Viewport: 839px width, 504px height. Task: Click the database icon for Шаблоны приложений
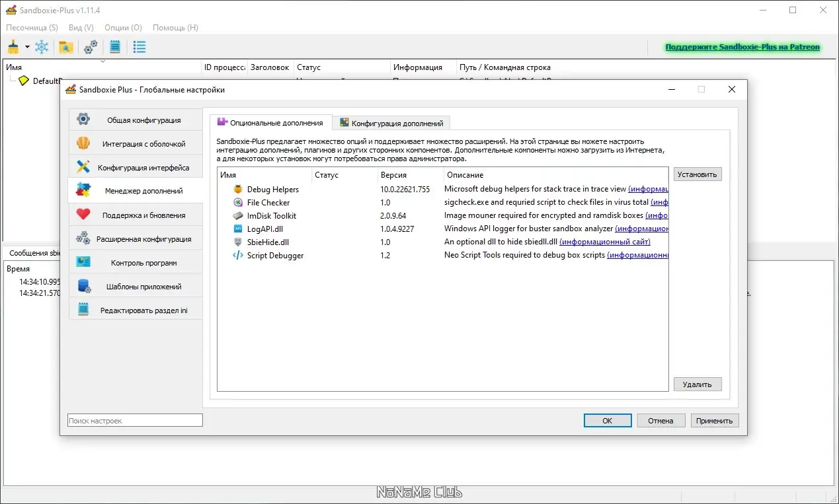tap(83, 286)
